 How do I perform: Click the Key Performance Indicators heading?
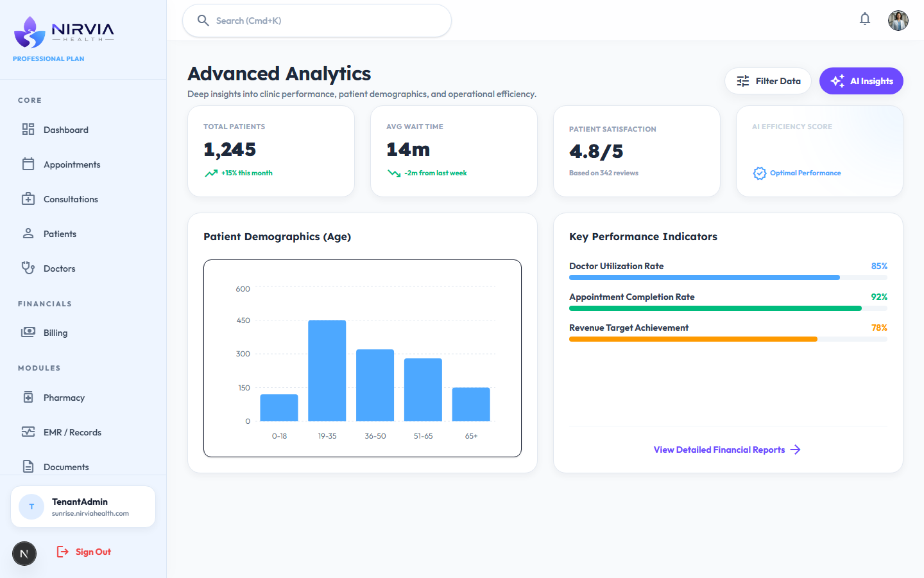(x=643, y=236)
